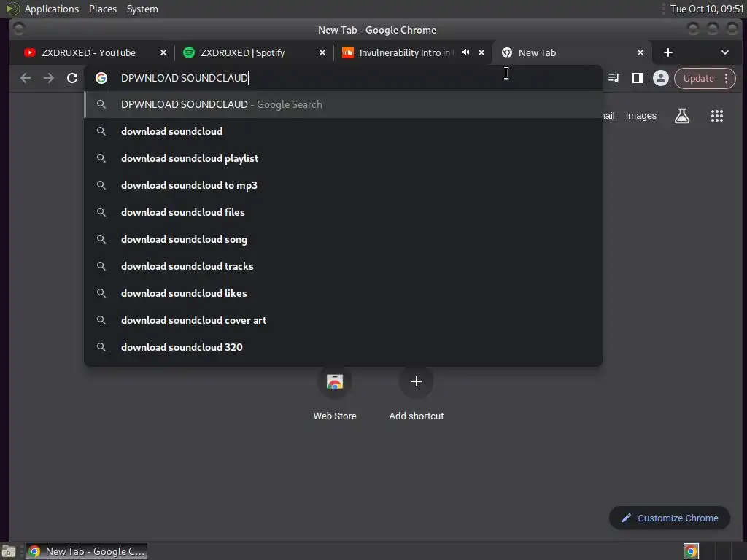Open the Images link
Viewport: 747px width, 560px height.
coord(640,116)
